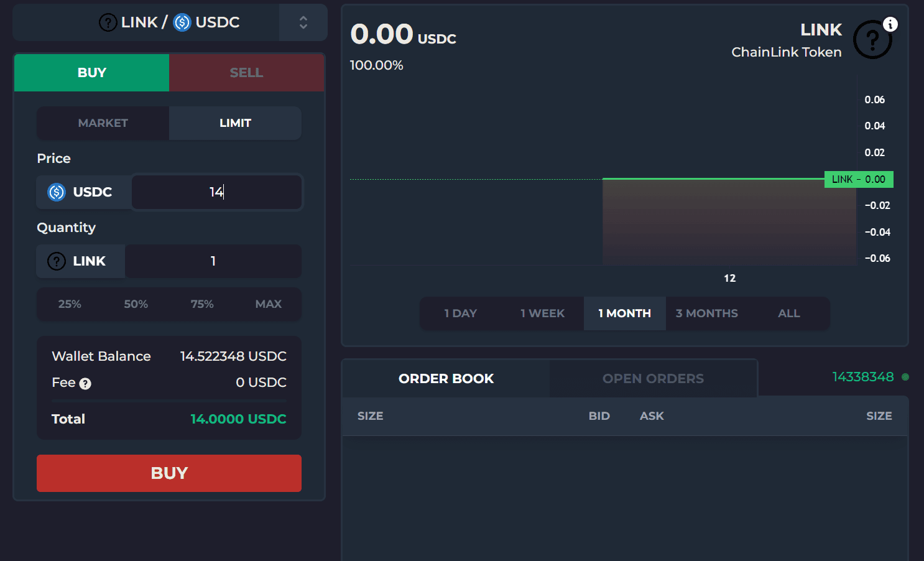Click the LINK token icon in Quantity field
This screenshot has height=561, width=924.
tap(57, 261)
